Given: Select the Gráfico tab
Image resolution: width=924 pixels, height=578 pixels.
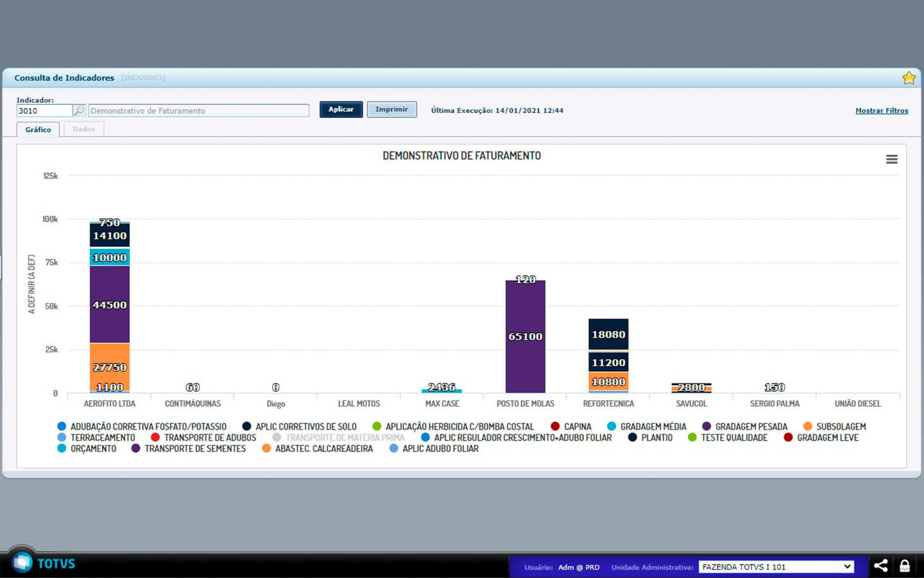Looking at the screenshot, I should [x=38, y=130].
